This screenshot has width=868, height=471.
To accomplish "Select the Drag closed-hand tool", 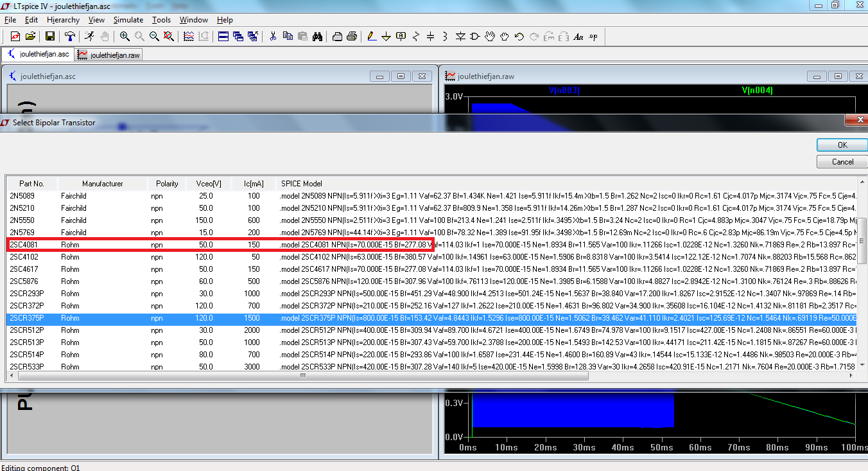I will tap(505, 36).
